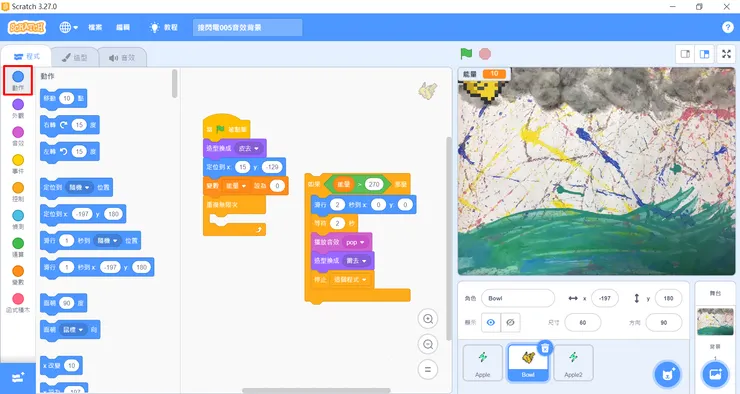The image size is (740, 394).
Task: Open the pop sound dropdown
Action: tap(355, 242)
